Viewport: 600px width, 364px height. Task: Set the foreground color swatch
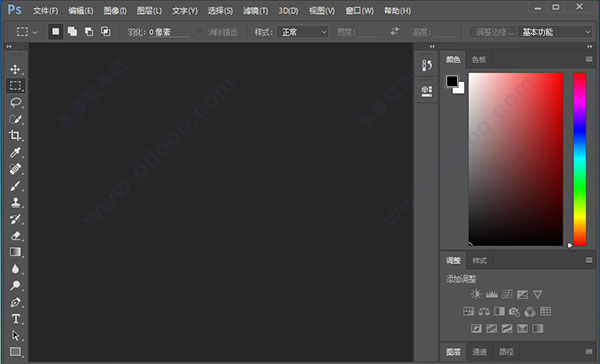[x=452, y=81]
